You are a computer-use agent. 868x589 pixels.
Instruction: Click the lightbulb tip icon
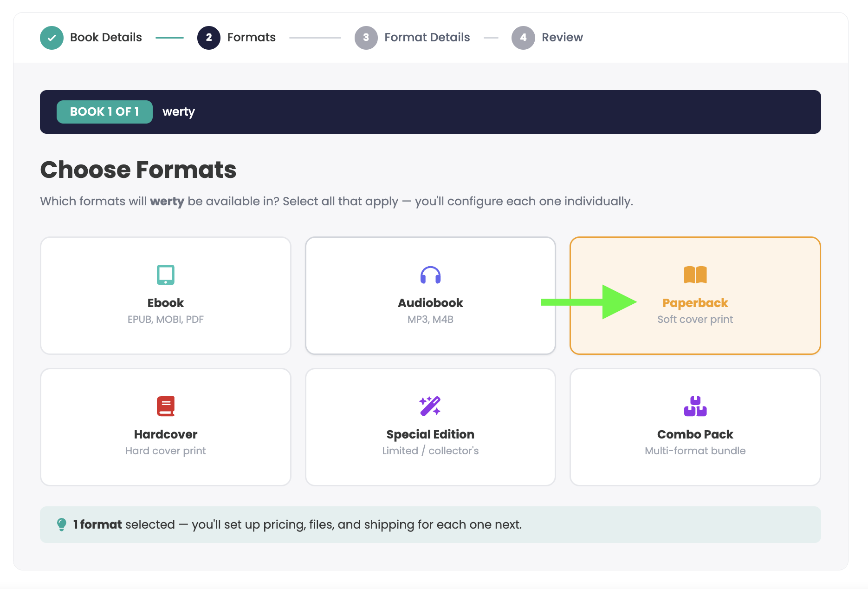pos(61,524)
